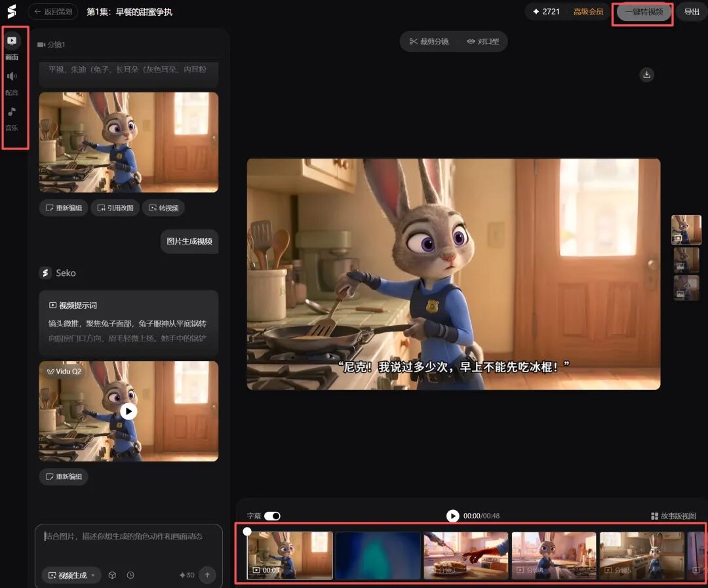Image resolution: width=708 pixels, height=588 pixels.
Task: Open the 高级会员 membership link
Action: coord(588,11)
